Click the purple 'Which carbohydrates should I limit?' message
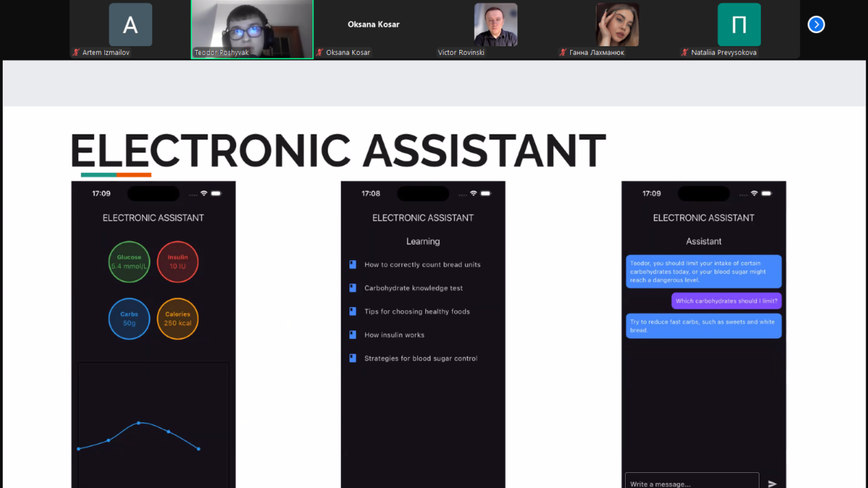 click(726, 301)
